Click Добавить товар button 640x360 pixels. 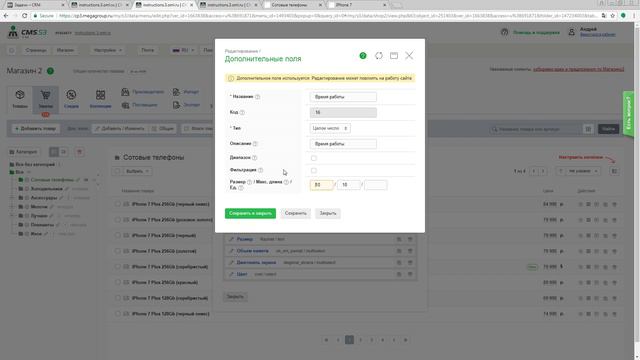35,129
